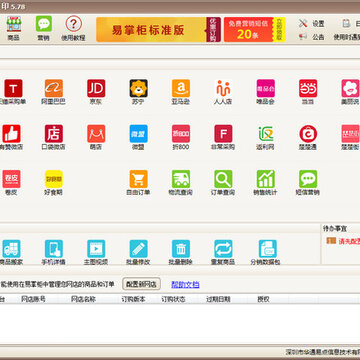The width and height of the screenshot is (360, 360).
Task: Select the 好食期 platform icon
Action: [54, 179]
